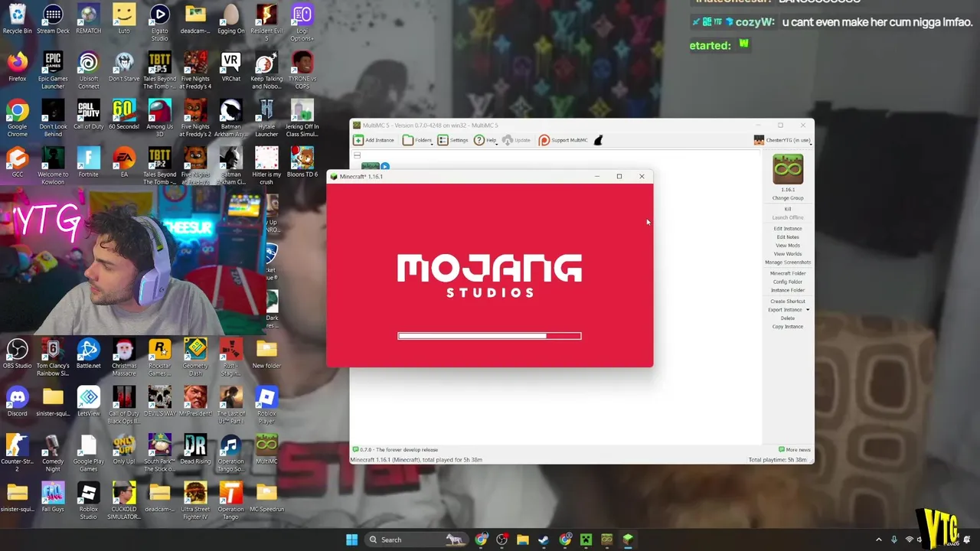Select the Call of Duty desktop icon
980x551 pixels.
(88, 116)
